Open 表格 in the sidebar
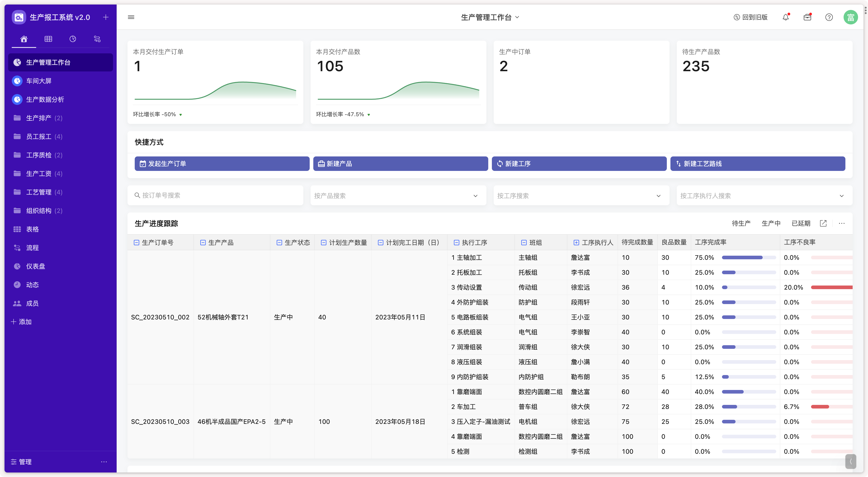The width and height of the screenshot is (868, 477). click(60, 229)
